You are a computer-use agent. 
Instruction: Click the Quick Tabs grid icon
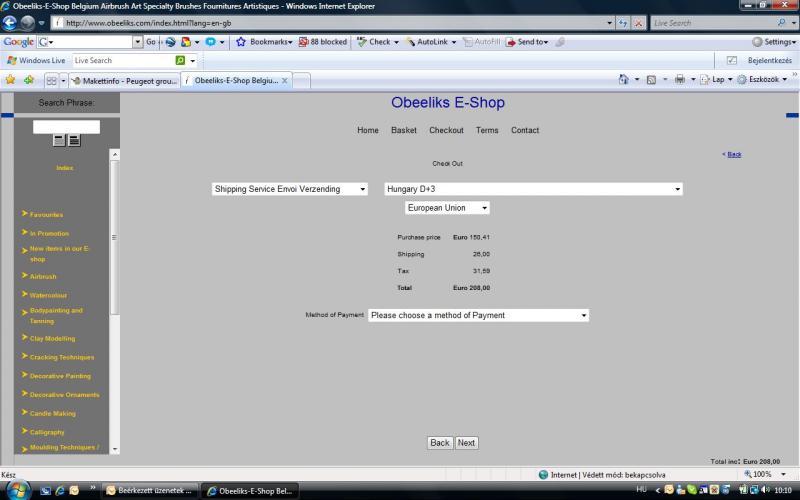pos(52,80)
